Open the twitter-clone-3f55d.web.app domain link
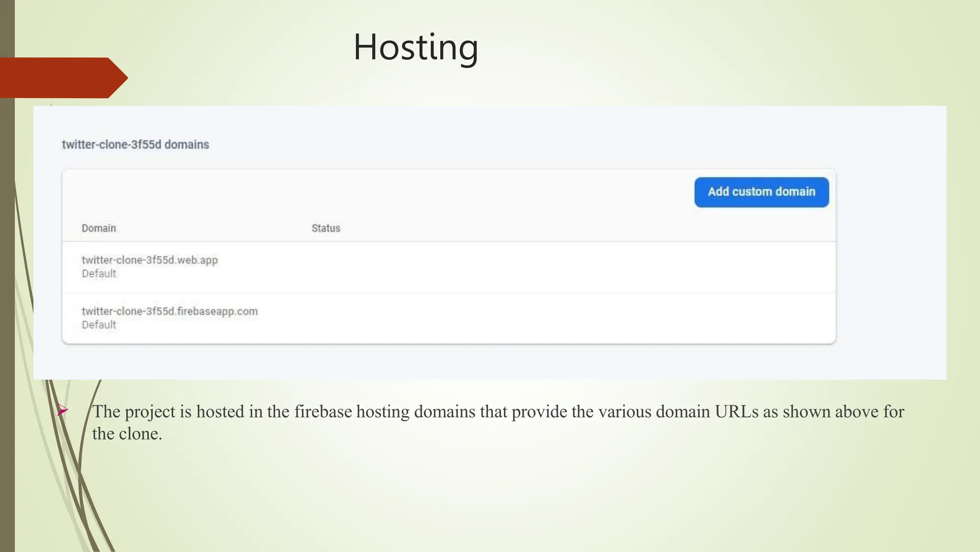The width and height of the screenshot is (980, 552). click(149, 260)
